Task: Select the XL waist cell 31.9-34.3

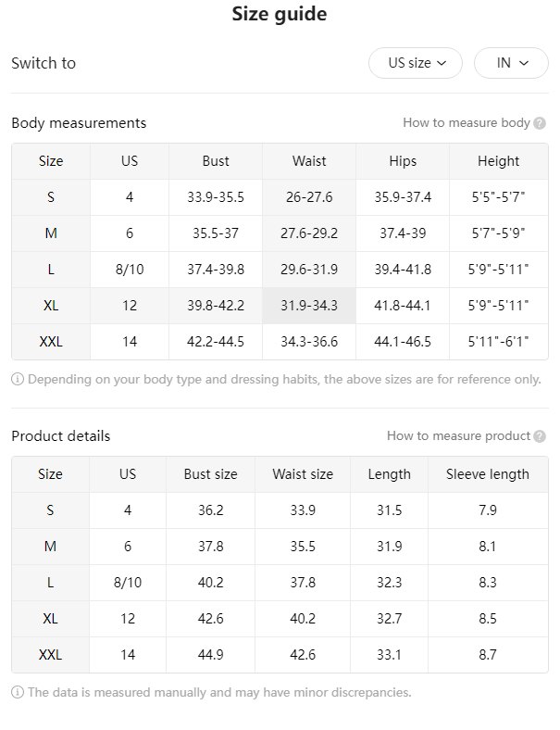Action: tap(309, 306)
